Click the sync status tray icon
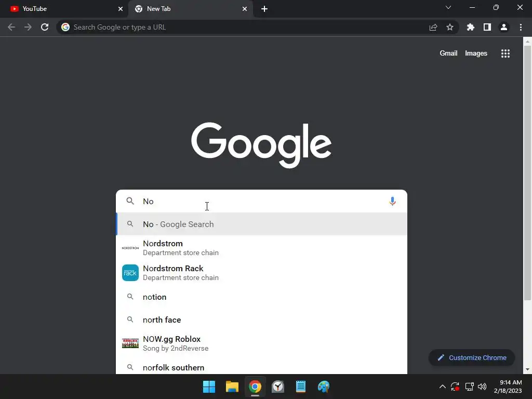532x399 pixels. (x=455, y=387)
